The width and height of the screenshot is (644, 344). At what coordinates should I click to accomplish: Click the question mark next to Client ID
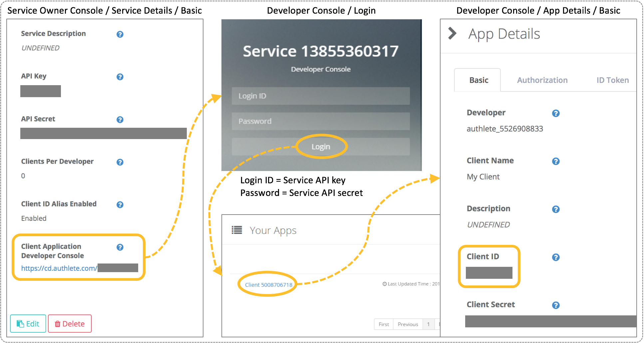556,257
